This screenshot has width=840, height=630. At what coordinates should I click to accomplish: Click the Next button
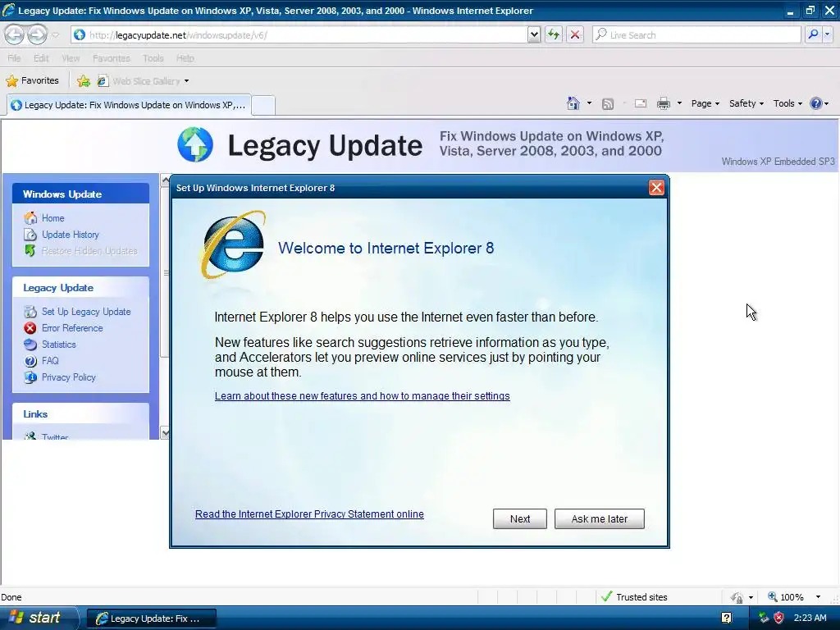click(x=519, y=518)
